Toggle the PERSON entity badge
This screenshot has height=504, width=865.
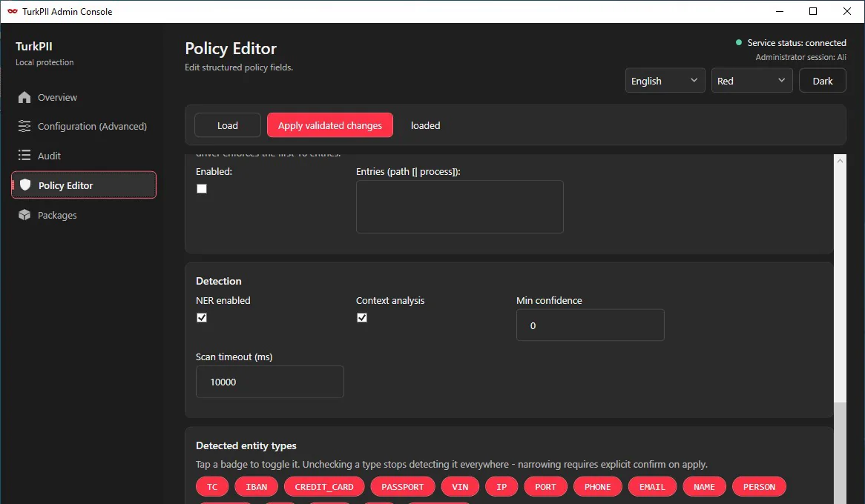[759, 487]
